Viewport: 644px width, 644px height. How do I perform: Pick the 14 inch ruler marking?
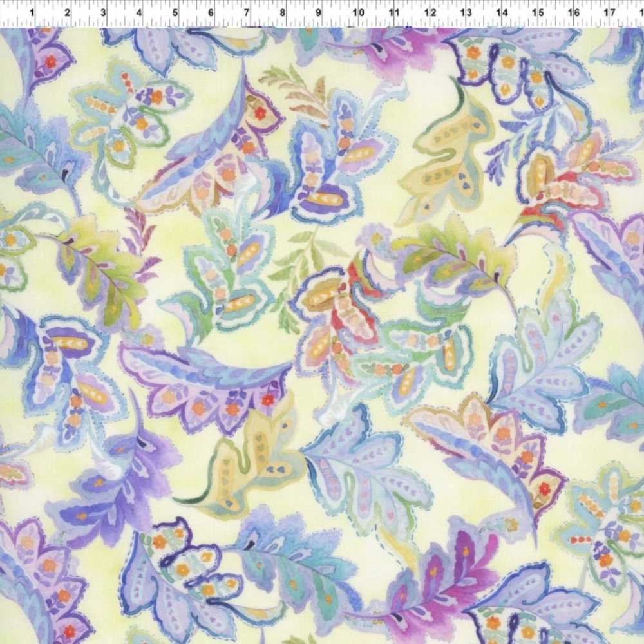pos(502,12)
